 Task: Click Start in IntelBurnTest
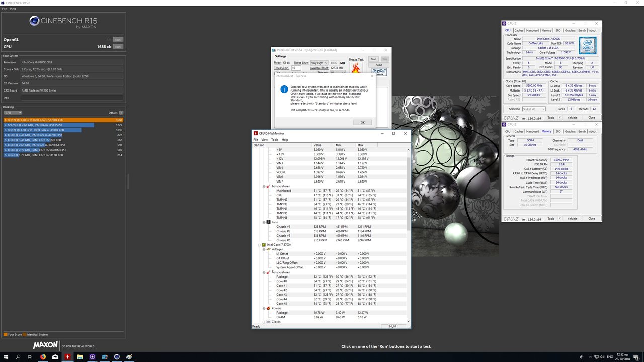(373, 59)
